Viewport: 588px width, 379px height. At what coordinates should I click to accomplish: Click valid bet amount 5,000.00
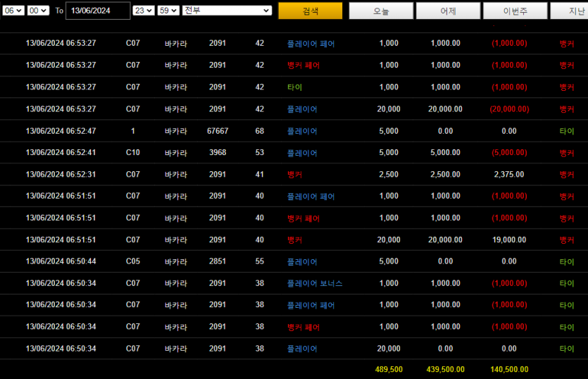point(445,152)
